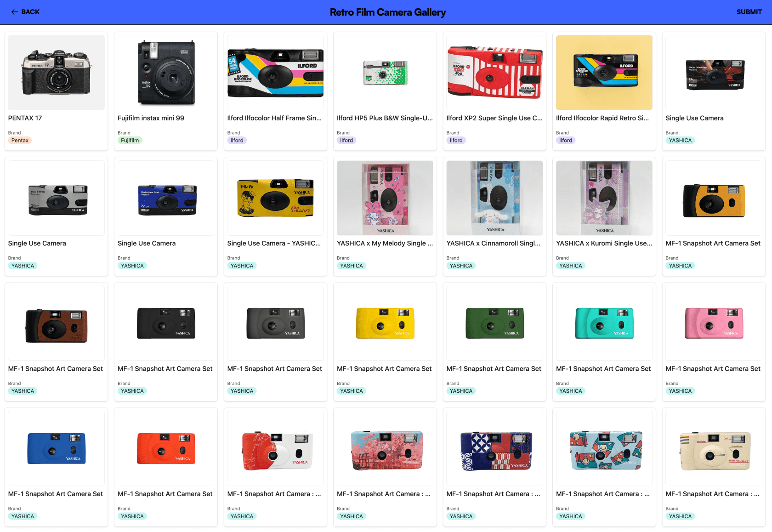Open the Ilford HP5 Plus B&W title link
This screenshot has width=772, height=532.
click(x=385, y=118)
